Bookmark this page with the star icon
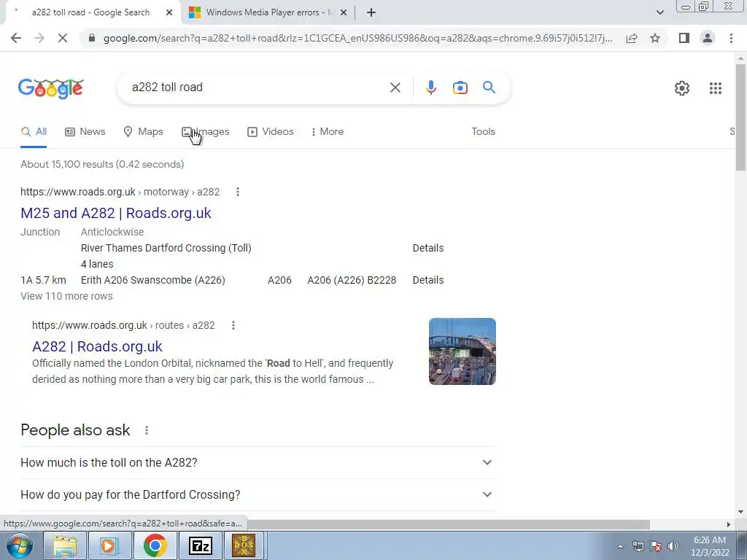Screen dimensions: 747x560 click(655, 38)
